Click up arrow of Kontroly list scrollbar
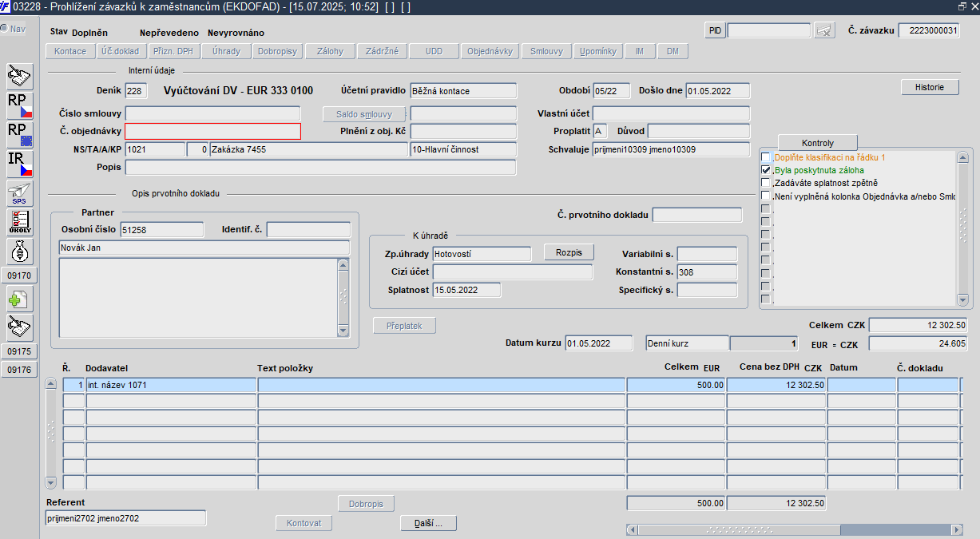 [x=962, y=157]
